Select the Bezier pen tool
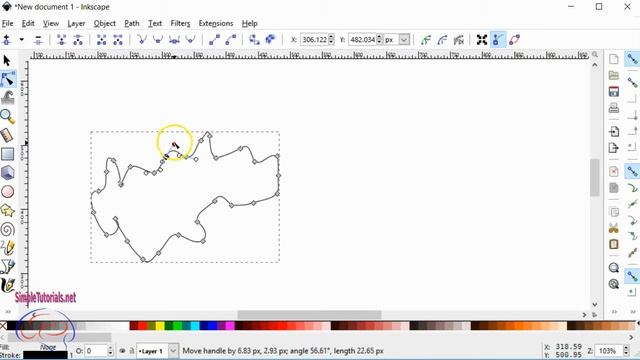The image size is (640, 360). click(x=7, y=267)
